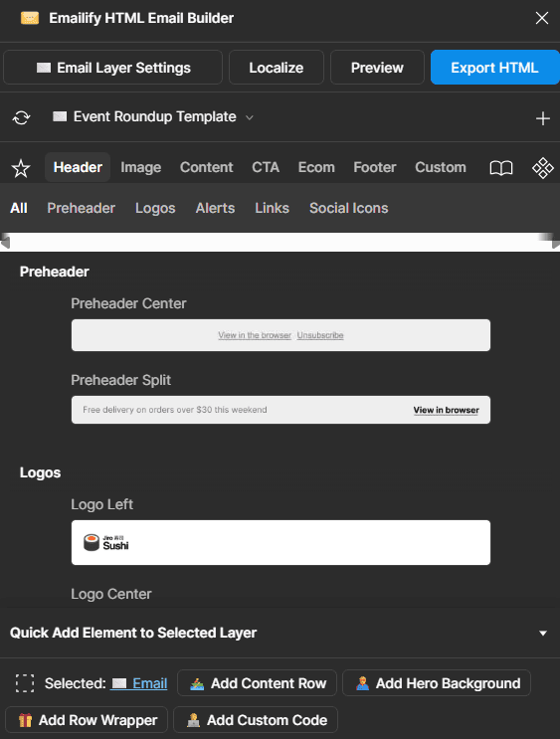Click the Preheader Center label text
Screen dimensions: 560x739
click(128, 303)
